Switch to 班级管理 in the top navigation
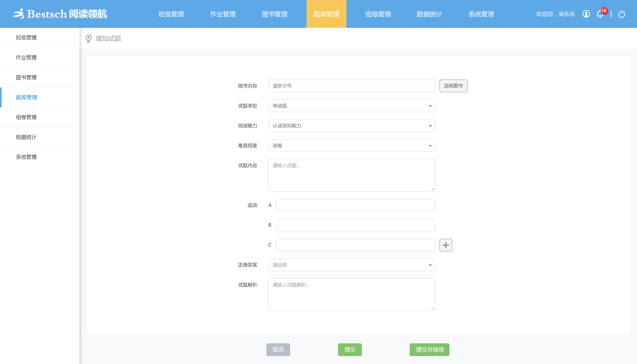 171,14
